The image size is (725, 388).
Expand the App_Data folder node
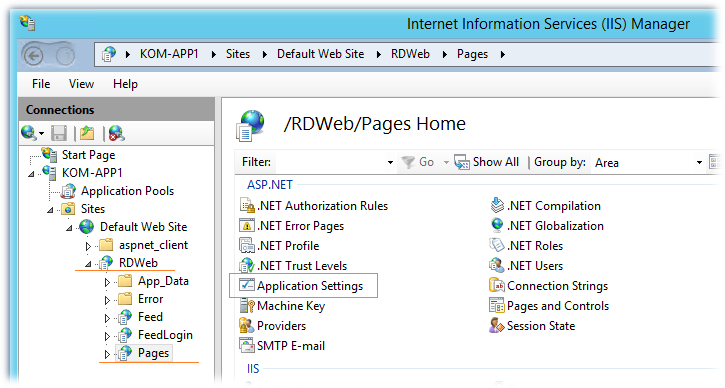[107, 282]
